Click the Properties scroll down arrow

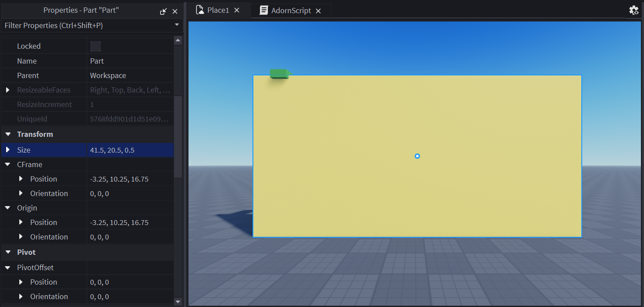click(178, 301)
